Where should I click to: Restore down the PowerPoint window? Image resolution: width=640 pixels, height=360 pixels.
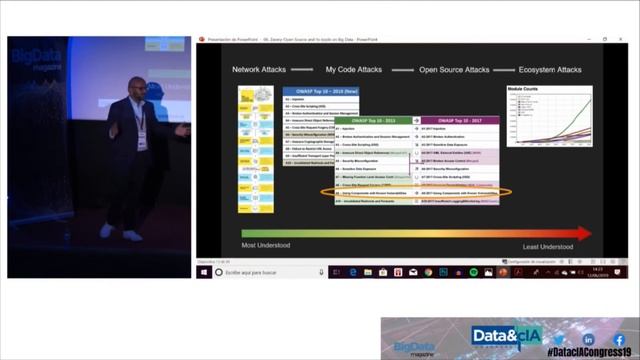[605, 39]
